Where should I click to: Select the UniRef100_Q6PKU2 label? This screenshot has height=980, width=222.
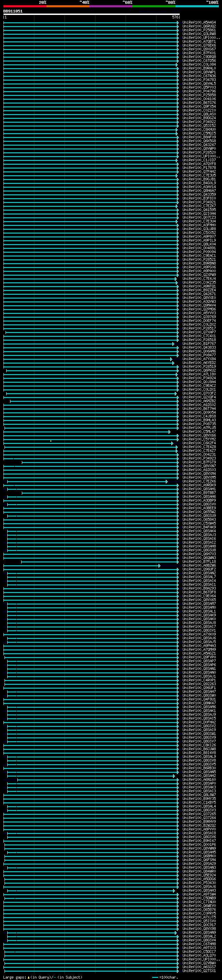(x=199, y=370)
